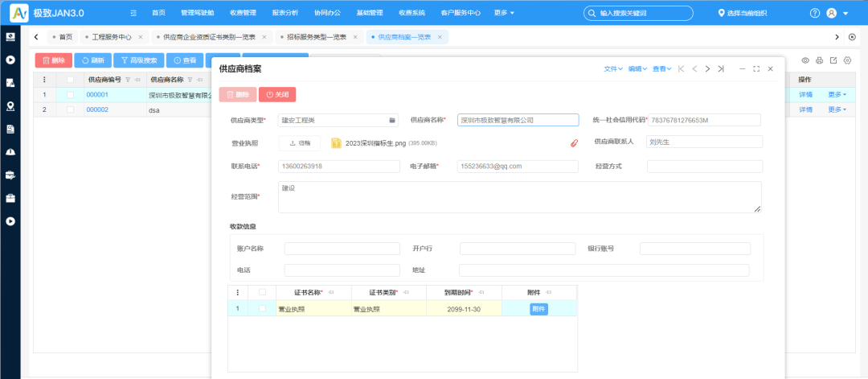The height and width of the screenshot is (379, 868).
Task: Close all tabs with the circled X icon
Action: tap(852, 37)
